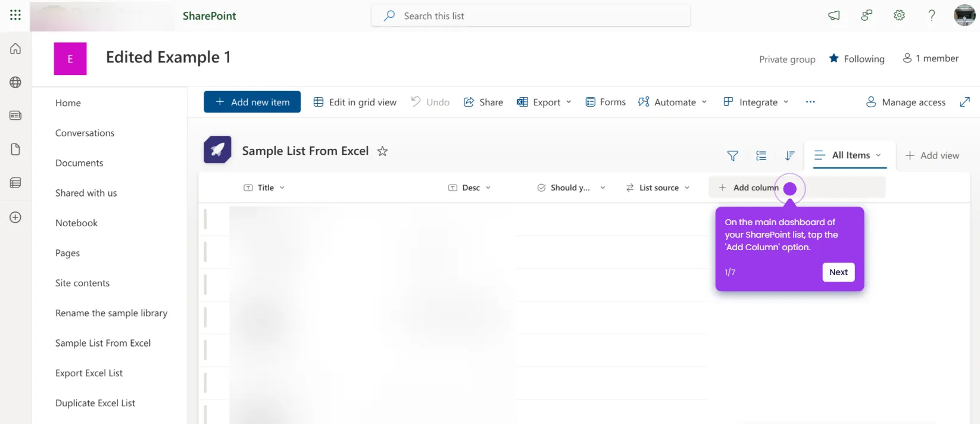Click the SharePoint header link
The width and height of the screenshot is (980, 424).
[210, 16]
